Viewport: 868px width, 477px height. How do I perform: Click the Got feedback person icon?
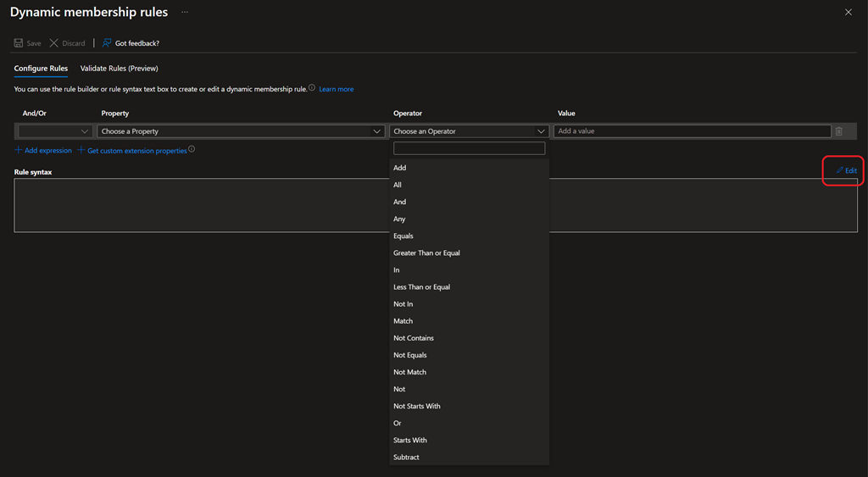point(107,43)
